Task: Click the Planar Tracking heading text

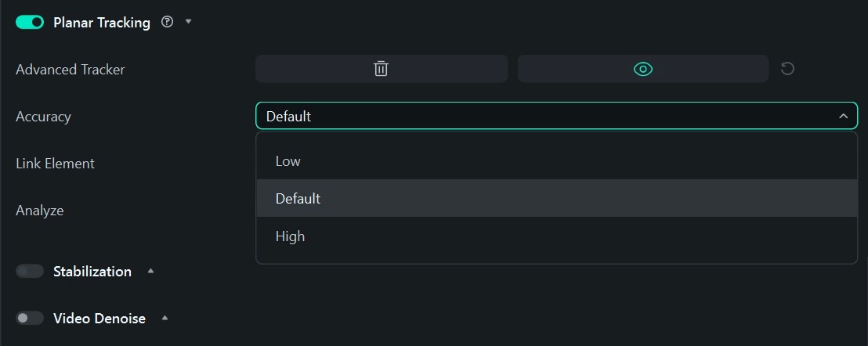Action: pos(102,23)
